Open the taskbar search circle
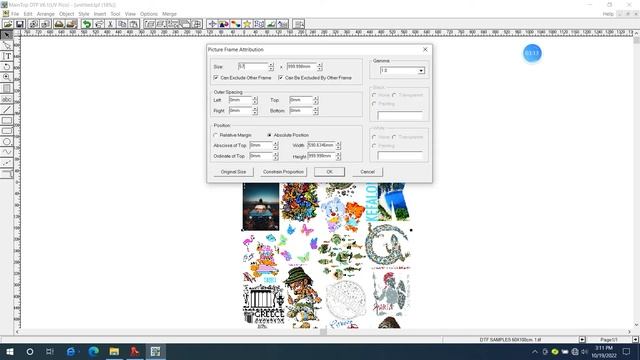This screenshot has width=640, height=360. (30, 351)
